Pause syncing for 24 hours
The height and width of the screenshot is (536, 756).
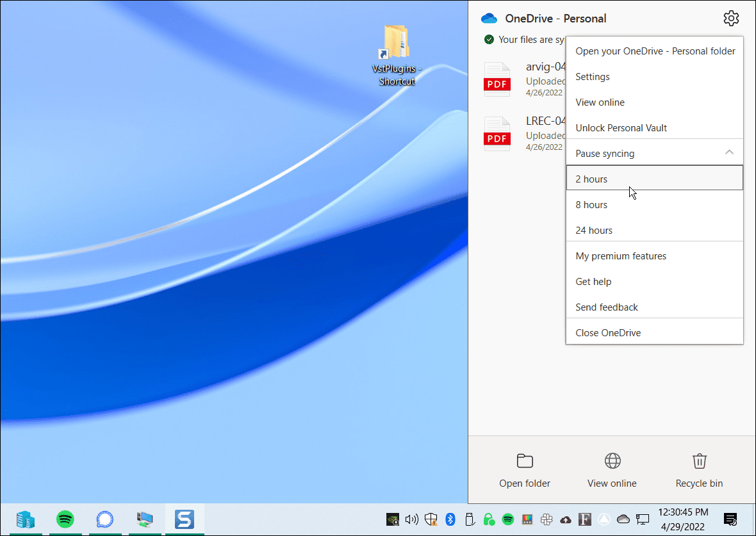tap(655, 230)
